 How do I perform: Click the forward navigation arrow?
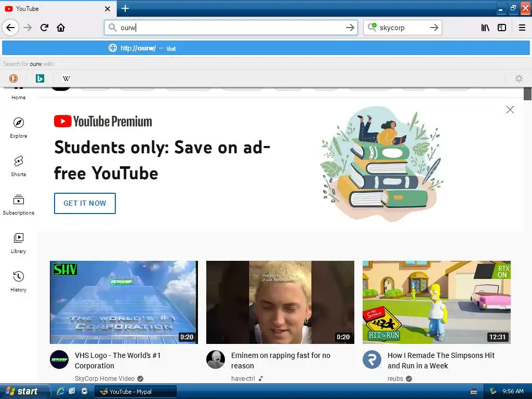point(28,28)
